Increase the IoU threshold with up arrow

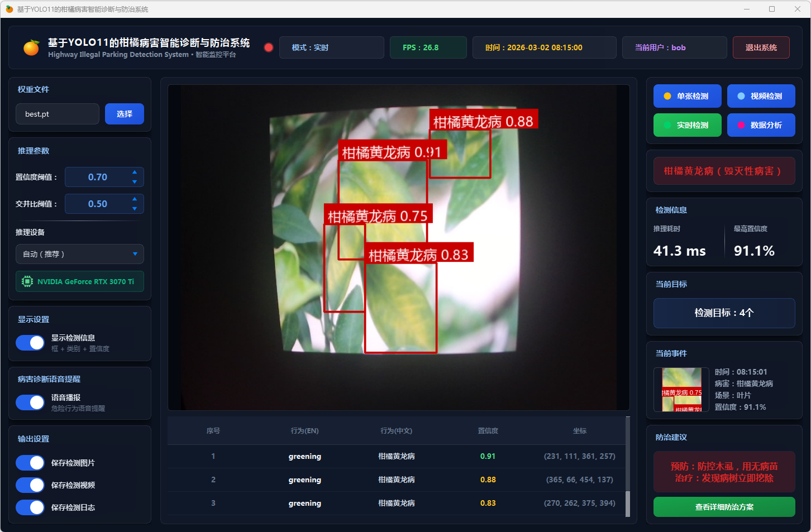[135, 199]
